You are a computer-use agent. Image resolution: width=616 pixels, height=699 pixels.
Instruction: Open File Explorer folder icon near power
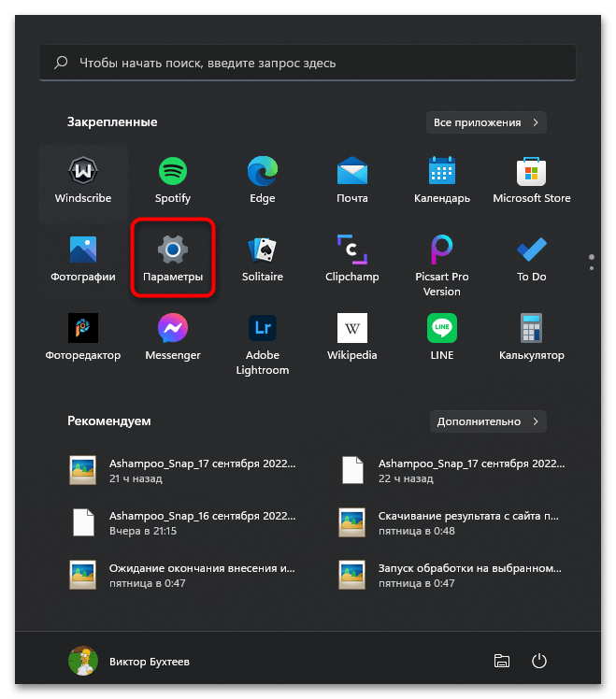[x=502, y=661]
